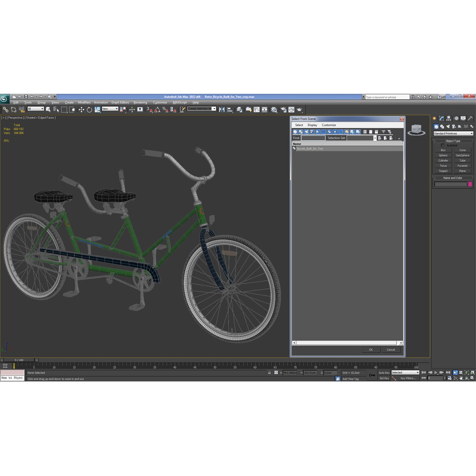Toggle Auto Key animation mode
This screenshot has height=476, width=476.
[384, 373]
